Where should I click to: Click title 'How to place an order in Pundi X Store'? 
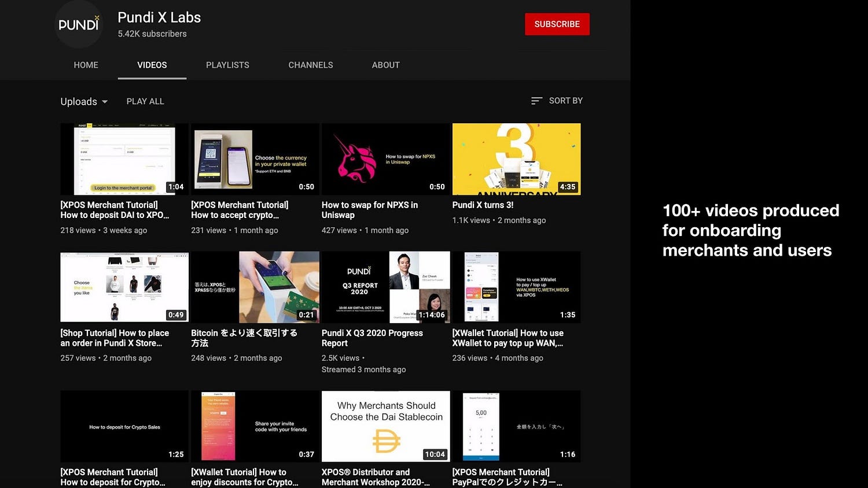[x=115, y=338]
